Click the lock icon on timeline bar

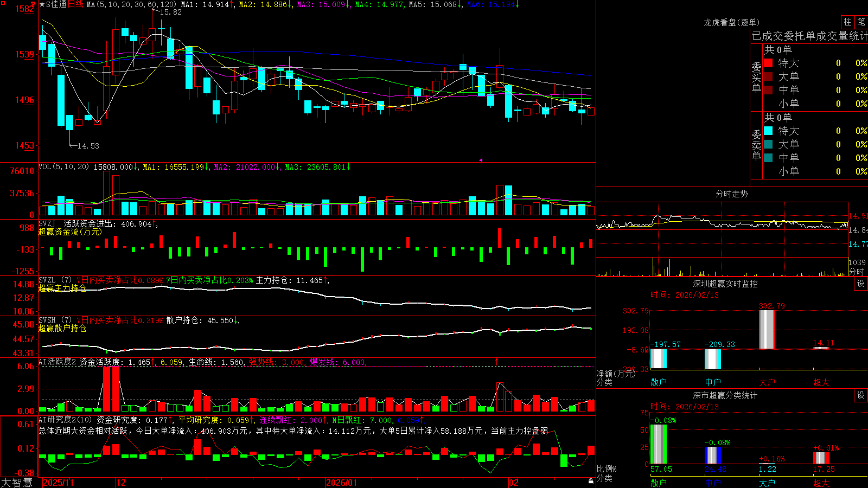[591, 481]
